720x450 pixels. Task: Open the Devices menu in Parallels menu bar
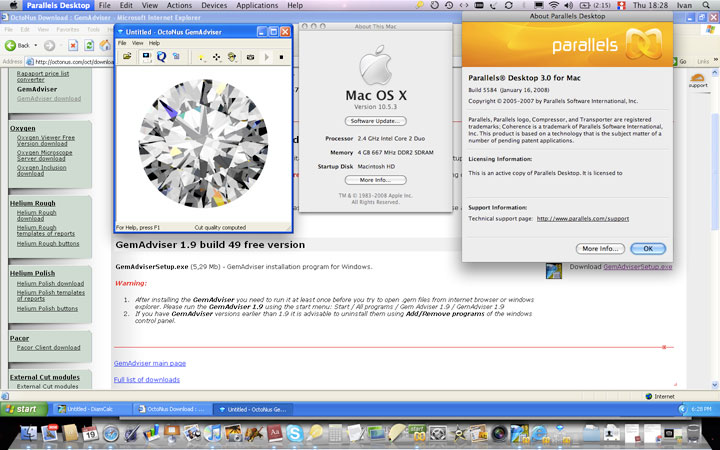214,6
